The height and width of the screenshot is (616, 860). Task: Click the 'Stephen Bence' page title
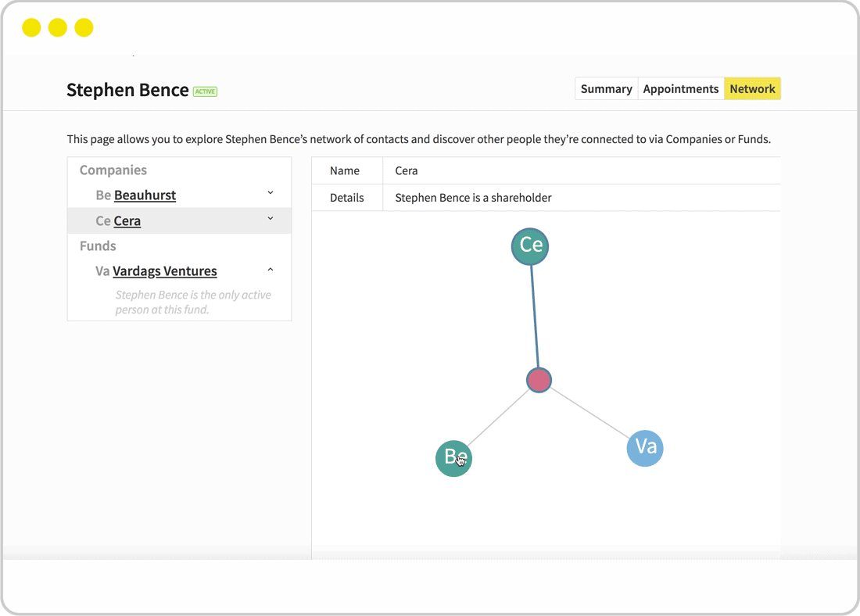tap(127, 90)
